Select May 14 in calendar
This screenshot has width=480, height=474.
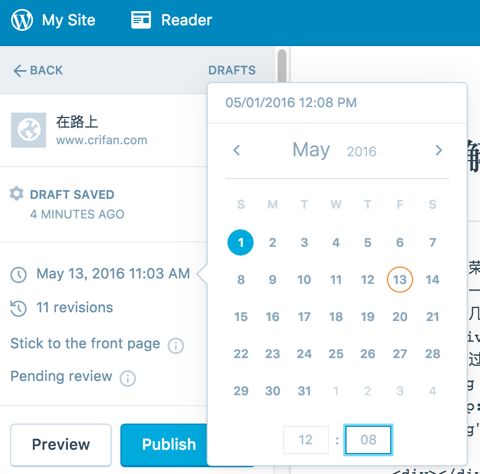433,279
